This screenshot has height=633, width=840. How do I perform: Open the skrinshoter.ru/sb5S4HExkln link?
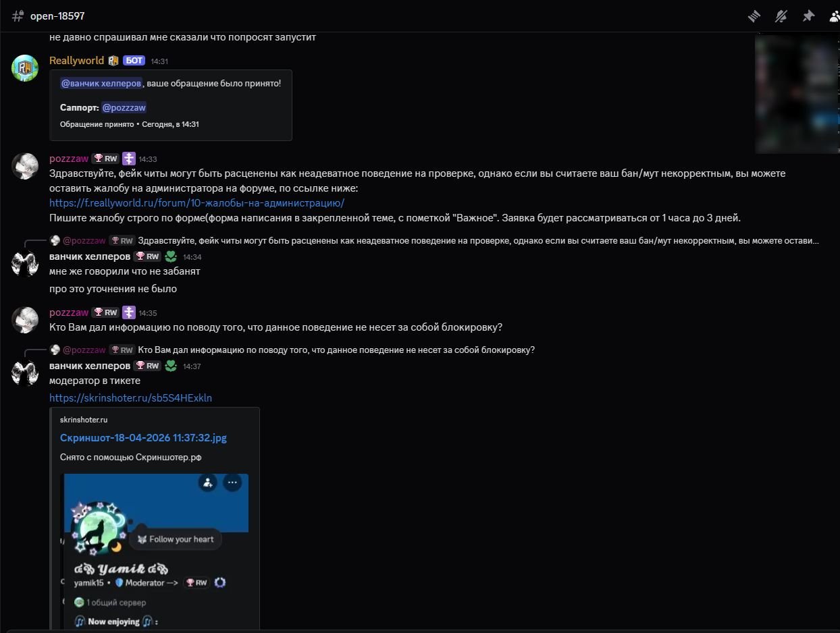point(130,398)
